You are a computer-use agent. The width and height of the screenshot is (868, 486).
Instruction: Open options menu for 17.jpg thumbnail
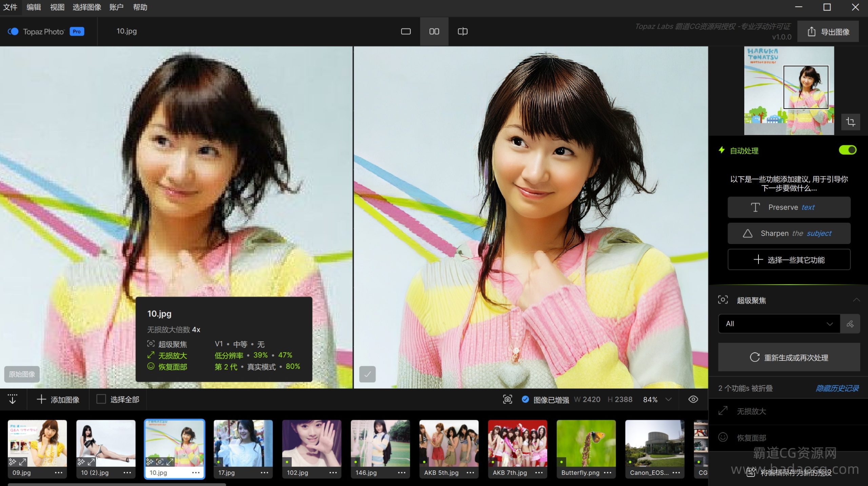pyautogui.click(x=264, y=472)
